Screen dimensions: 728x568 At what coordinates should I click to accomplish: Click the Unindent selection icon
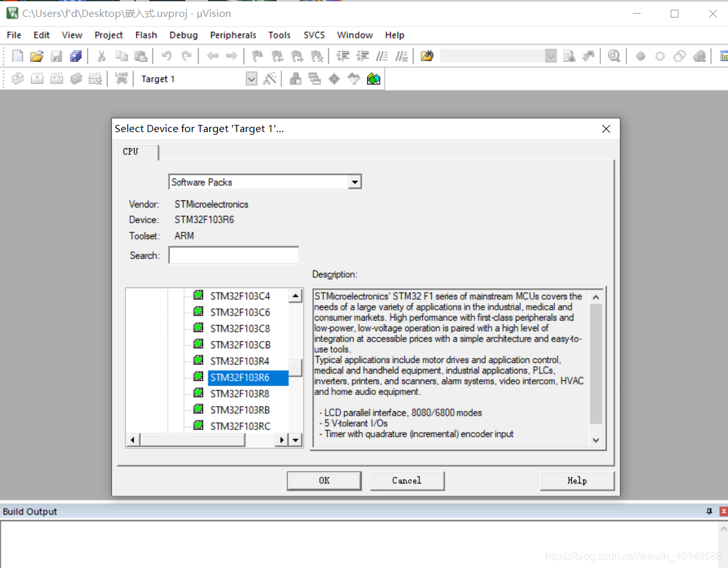tap(362, 56)
